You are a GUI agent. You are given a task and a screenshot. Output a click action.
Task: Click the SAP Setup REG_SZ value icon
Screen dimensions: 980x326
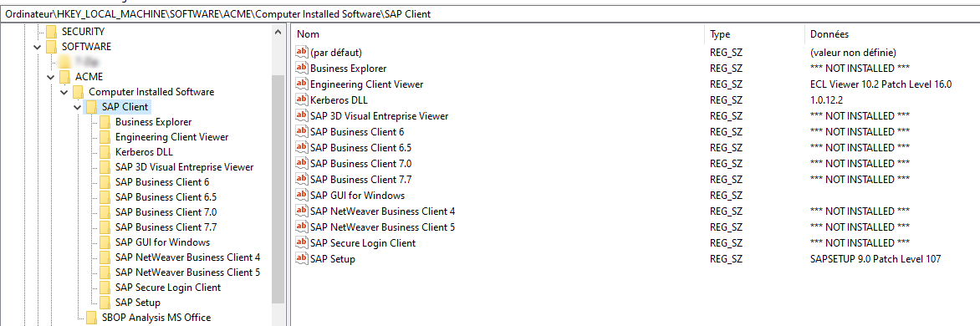coord(302,258)
